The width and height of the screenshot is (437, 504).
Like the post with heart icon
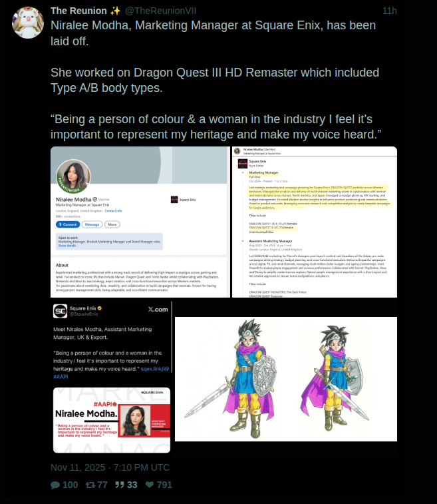click(150, 485)
